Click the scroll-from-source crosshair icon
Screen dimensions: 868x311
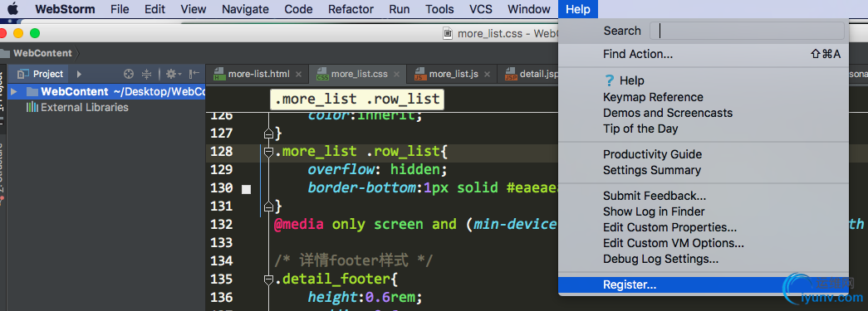tap(129, 74)
